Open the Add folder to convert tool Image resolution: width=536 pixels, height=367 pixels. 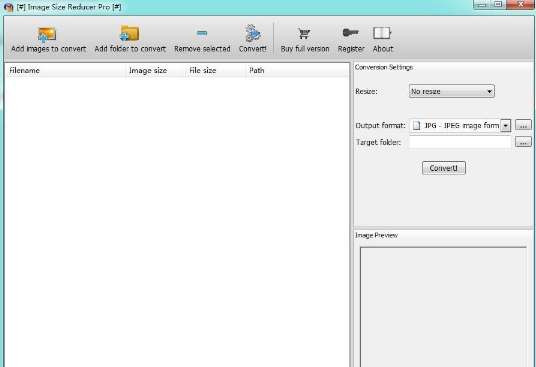[130, 34]
